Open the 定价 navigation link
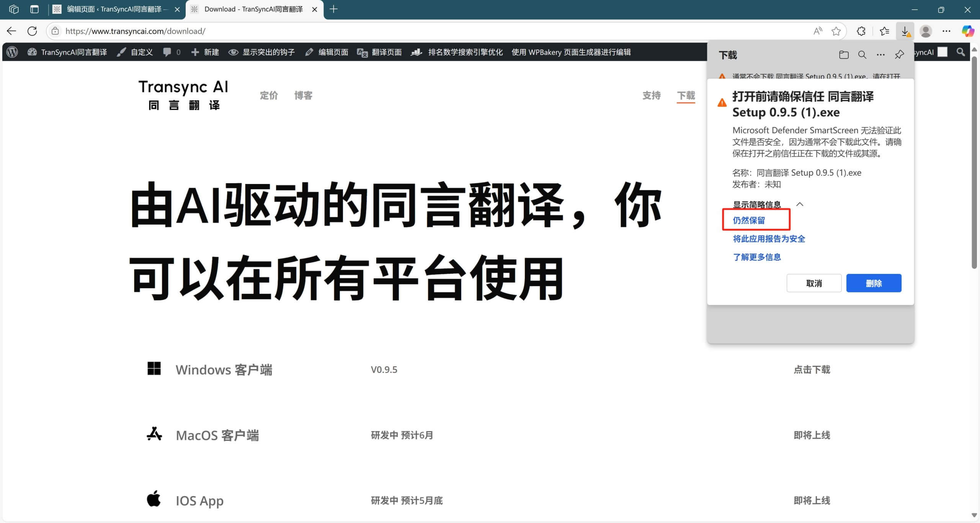This screenshot has width=980, height=523. [269, 95]
